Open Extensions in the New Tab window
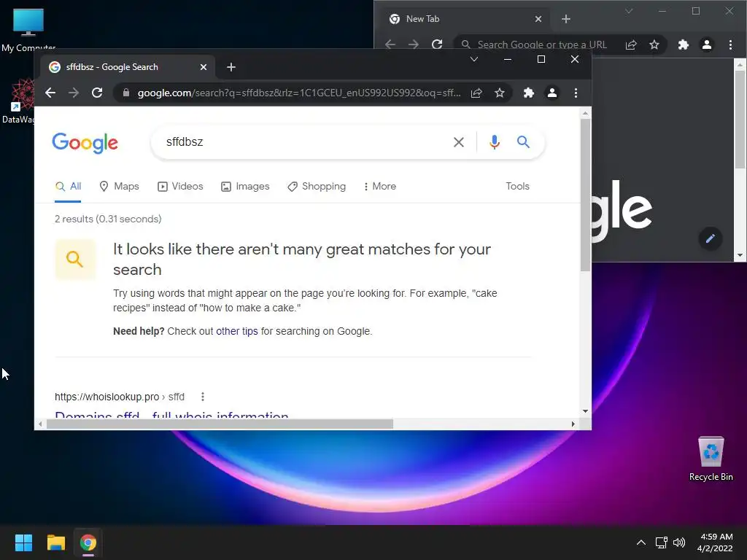 click(683, 44)
